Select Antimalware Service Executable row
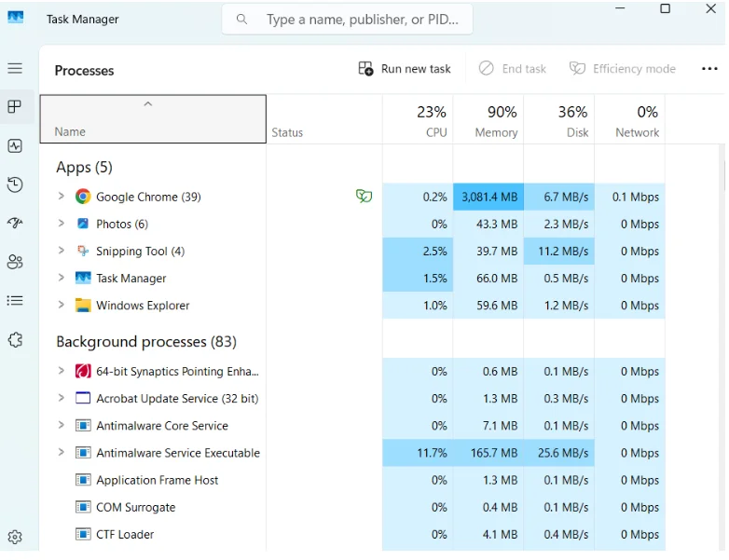 (x=352, y=453)
